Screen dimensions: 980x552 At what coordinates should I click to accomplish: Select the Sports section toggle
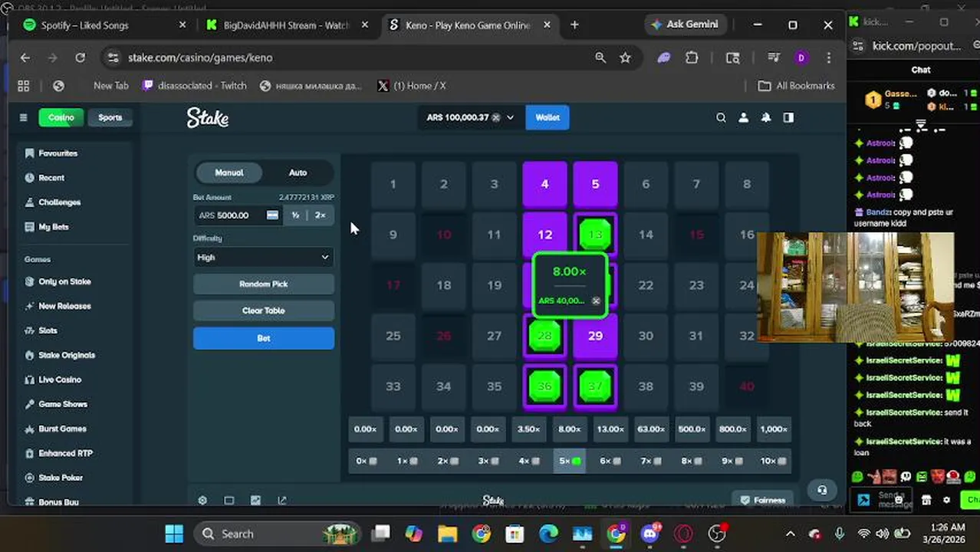tap(110, 117)
